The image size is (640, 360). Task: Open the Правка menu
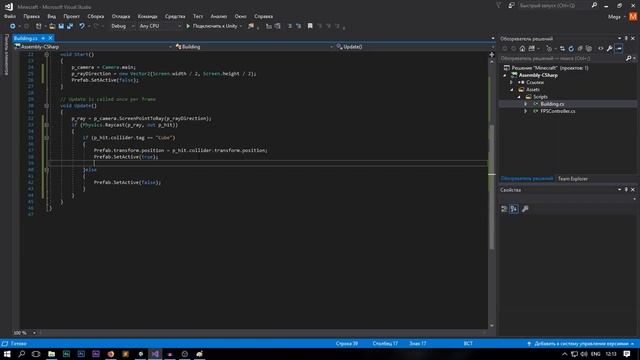[31, 16]
